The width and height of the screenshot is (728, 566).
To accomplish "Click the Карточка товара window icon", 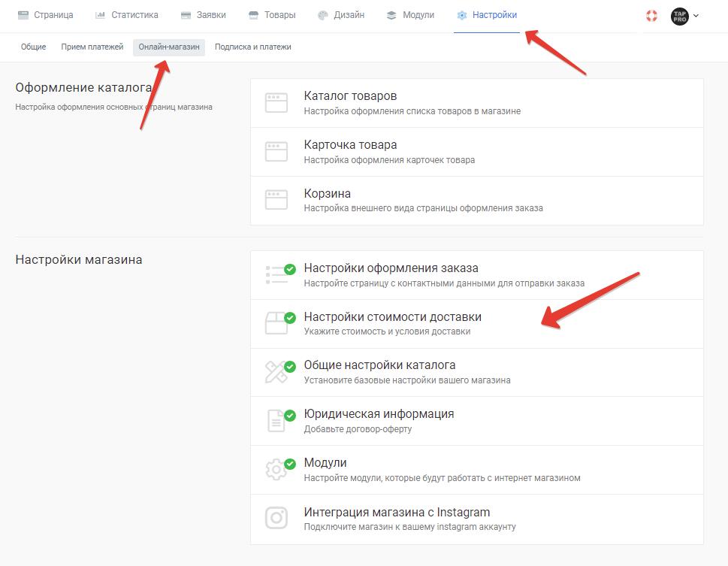I will pyautogui.click(x=276, y=152).
